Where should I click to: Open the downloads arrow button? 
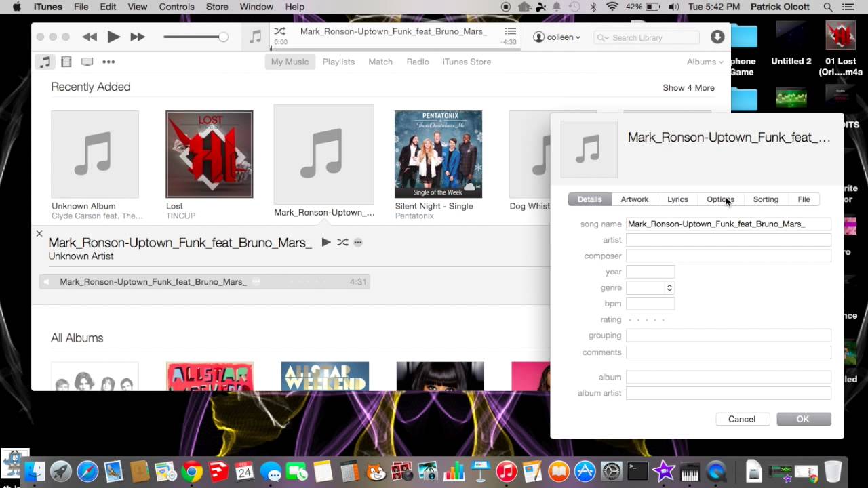[x=717, y=37]
